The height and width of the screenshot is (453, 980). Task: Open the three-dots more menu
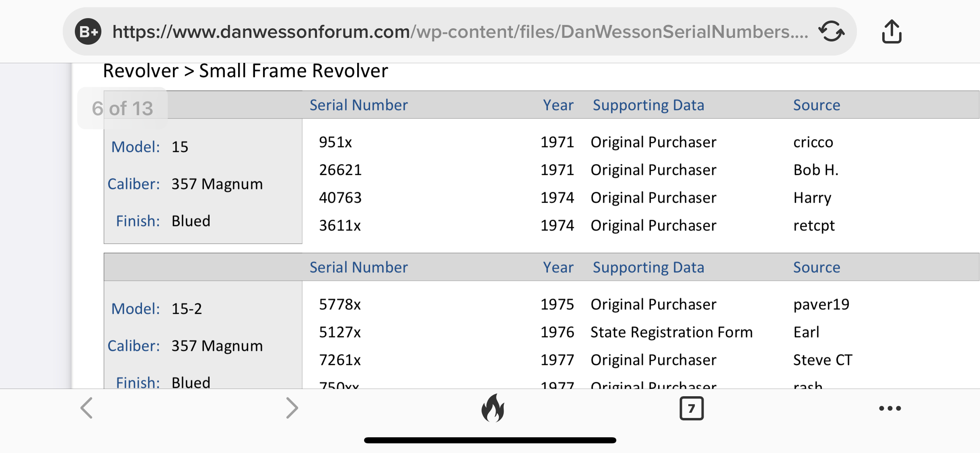tap(889, 408)
